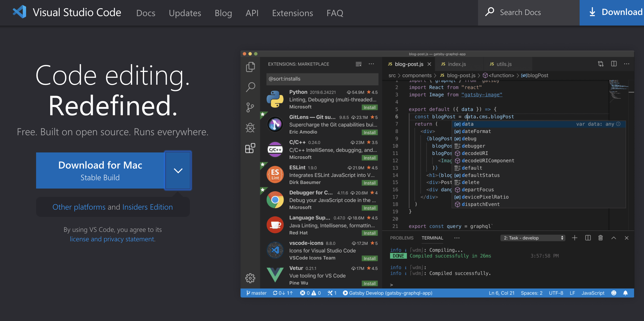The width and height of the screenshot is (644, 321).
Task: Open the terminal panel overflow ellipsis
Action: [x=457, y=238]
